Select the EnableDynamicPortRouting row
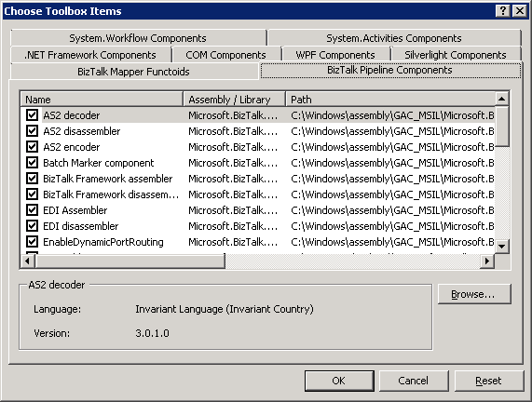The image size is (532, 402). [258, 242]
